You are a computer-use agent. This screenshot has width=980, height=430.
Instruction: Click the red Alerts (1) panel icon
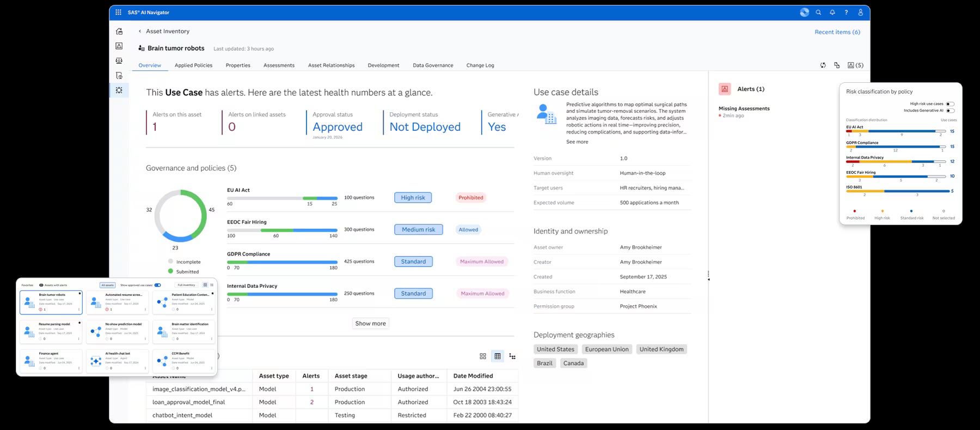point(725,89)
